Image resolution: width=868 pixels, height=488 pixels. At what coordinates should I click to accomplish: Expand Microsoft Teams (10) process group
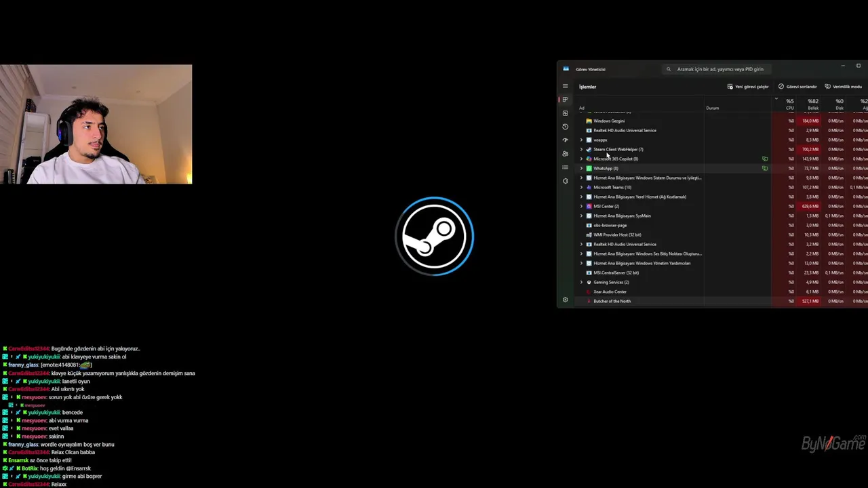(x=581, y=187)
